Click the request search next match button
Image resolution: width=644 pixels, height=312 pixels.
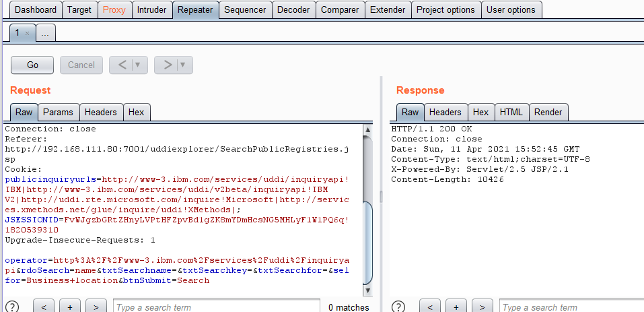(96, 307)
